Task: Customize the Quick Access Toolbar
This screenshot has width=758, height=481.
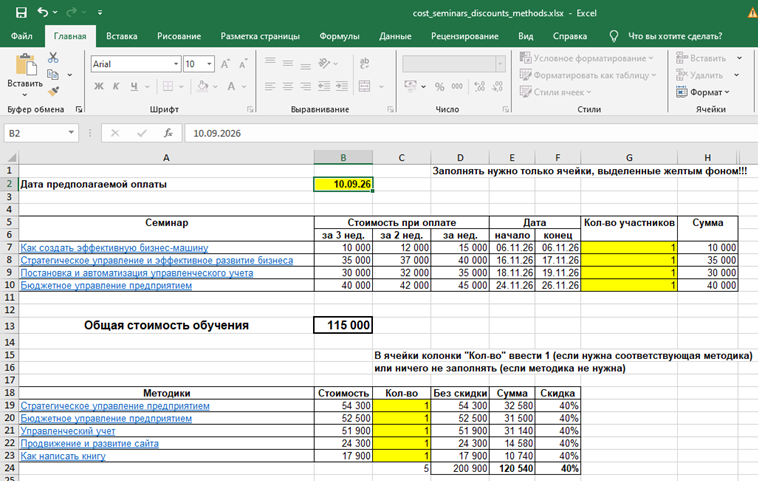Action: coord(100,13)
